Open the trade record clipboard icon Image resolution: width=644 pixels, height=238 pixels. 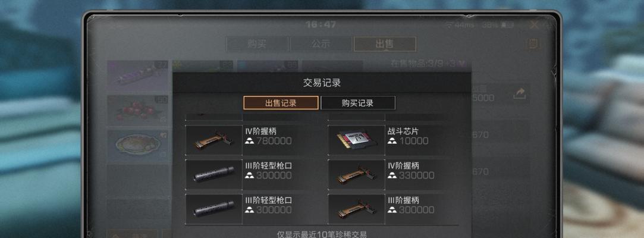click(x=533, y=44)
